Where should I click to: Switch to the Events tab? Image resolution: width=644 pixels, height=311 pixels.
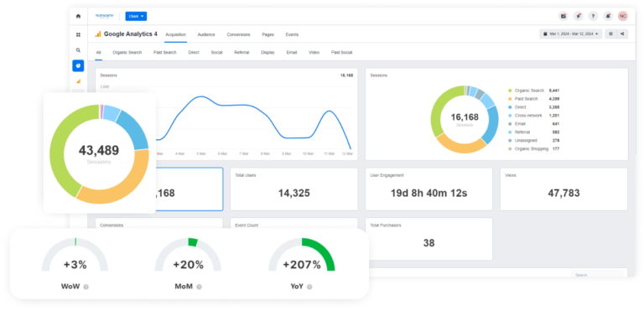(292, 34)
